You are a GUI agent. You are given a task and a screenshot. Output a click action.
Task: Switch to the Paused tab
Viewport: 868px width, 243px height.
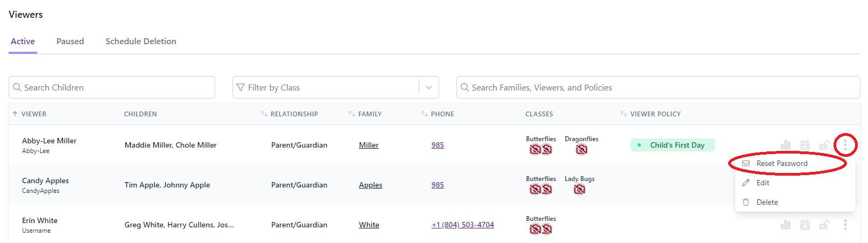pos(70,41)
